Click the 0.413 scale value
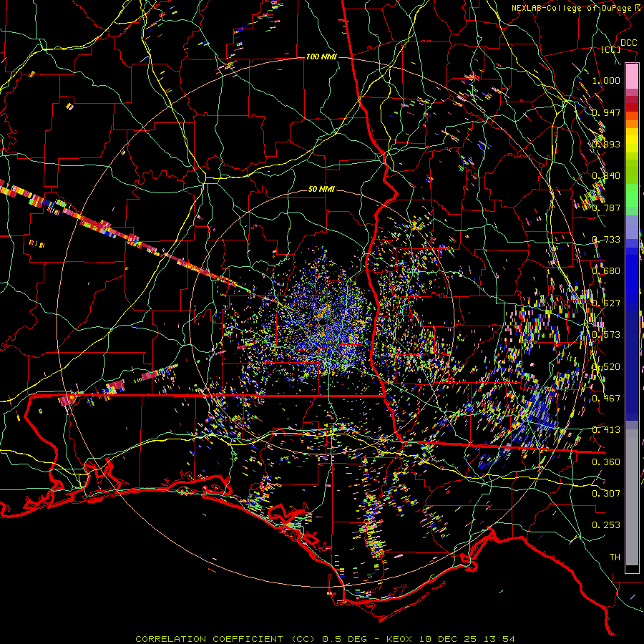 pos(606,430)
